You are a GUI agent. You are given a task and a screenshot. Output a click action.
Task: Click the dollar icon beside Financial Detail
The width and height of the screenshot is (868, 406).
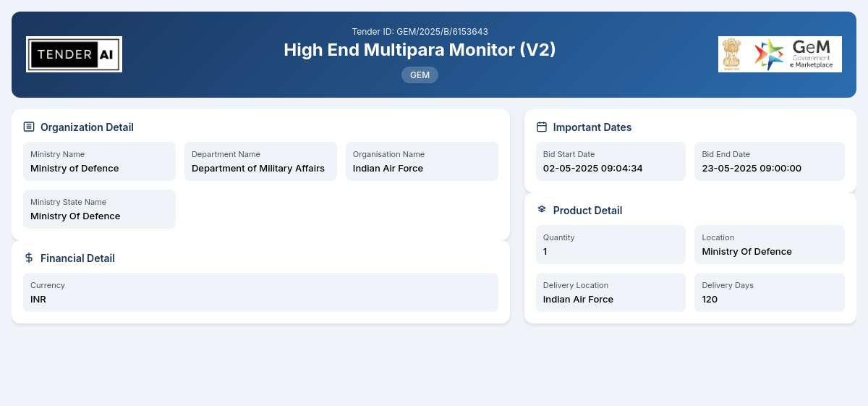(x=29, y=258)
